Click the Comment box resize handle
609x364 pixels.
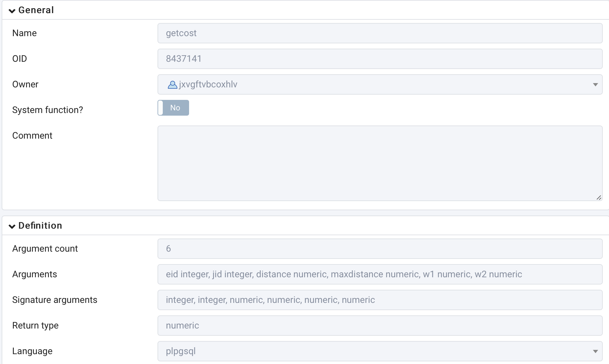(599, 197)
